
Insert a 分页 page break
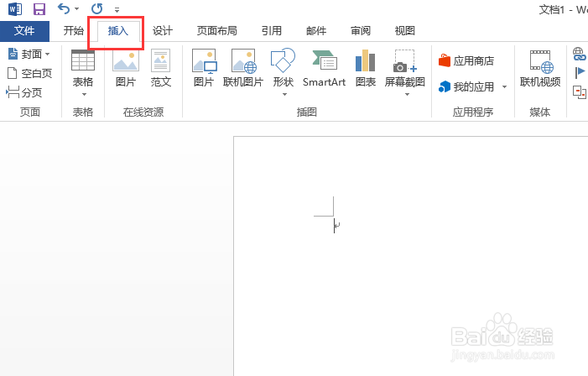coord(24,92)
